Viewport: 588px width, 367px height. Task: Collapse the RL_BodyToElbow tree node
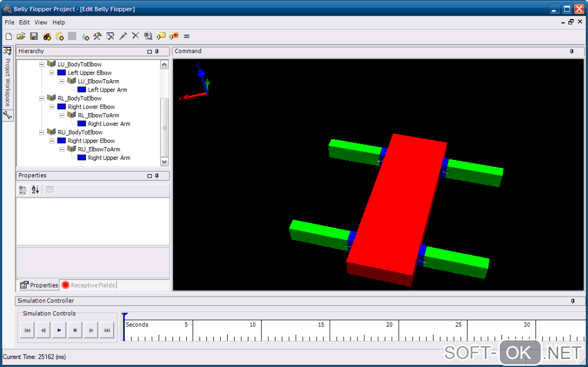[42, 98]
